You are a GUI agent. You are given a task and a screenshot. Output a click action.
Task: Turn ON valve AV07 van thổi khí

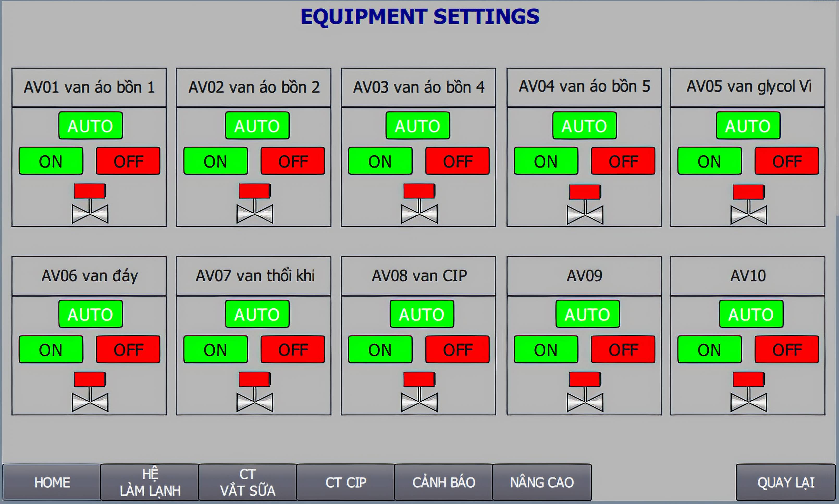pos(216,349)
